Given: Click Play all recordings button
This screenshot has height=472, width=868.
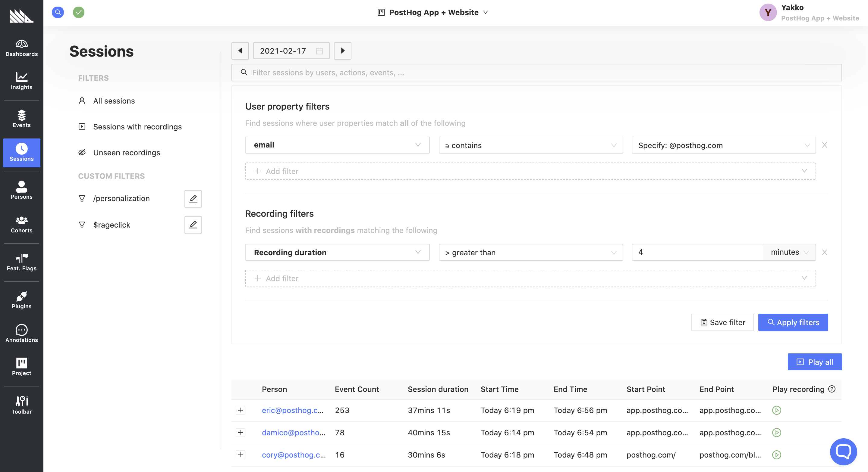Looking at the screenshot, I should click(x=814, y=362).
